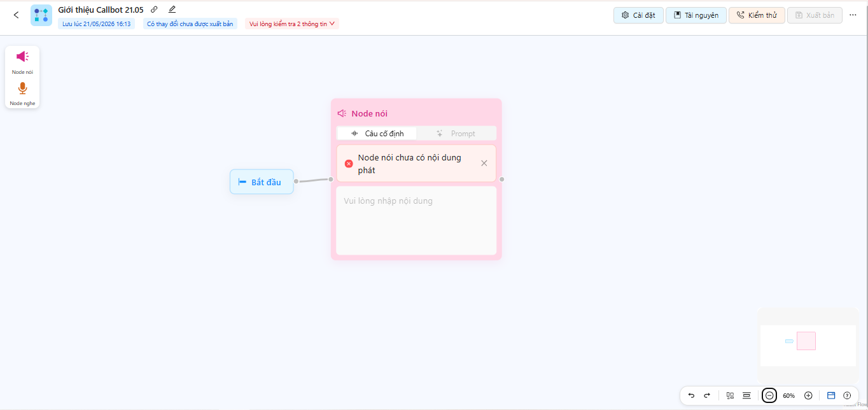Click the horizontal align layout icon
Screen dimensions: 868x410
[747, 395]
